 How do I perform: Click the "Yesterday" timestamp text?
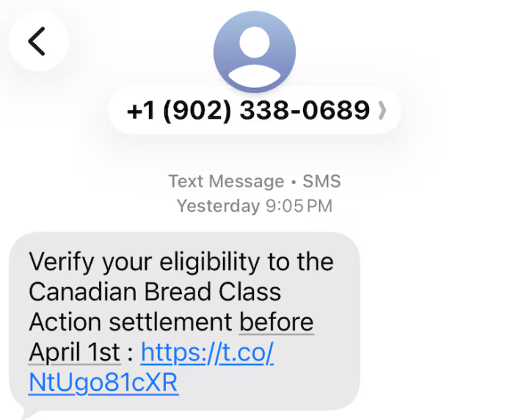pos(218,206)
